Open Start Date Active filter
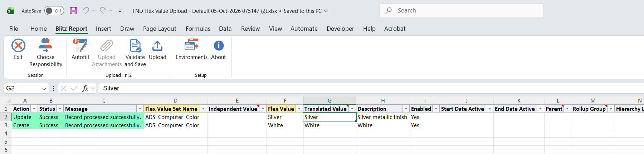This screenshot has width=644, height=154. coord(489,109)
